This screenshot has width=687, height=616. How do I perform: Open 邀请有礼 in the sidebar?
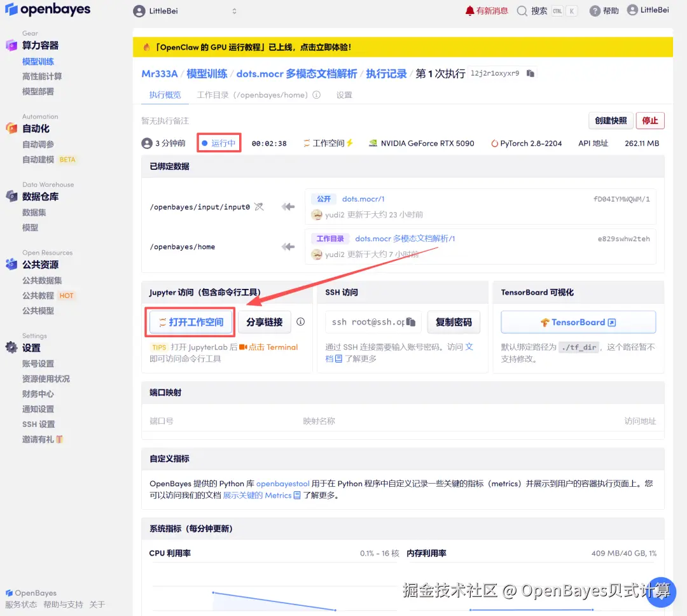click(43, 439)
